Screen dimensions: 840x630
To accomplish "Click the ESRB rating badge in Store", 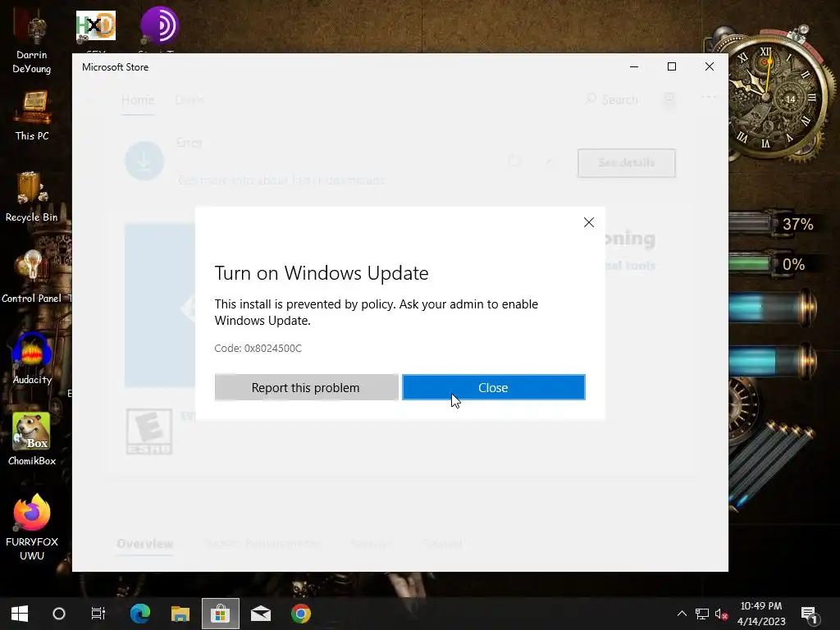I will (x=149, y=431).
